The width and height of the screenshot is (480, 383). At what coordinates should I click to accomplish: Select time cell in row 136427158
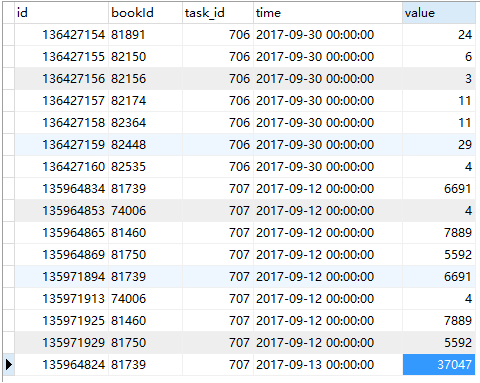coord(328,123)
